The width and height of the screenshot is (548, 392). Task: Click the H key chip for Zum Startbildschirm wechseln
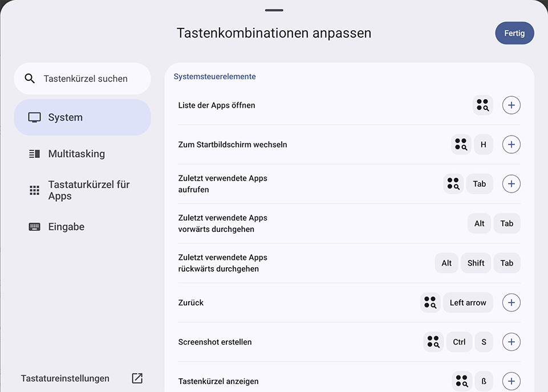click(483, 144)
